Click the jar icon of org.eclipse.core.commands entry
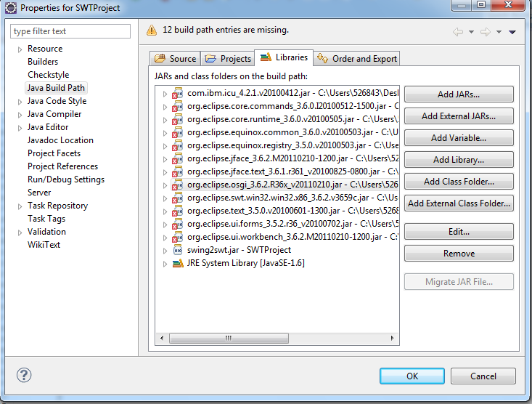Viewport: 532px width, 404px height. click(177, 106)
